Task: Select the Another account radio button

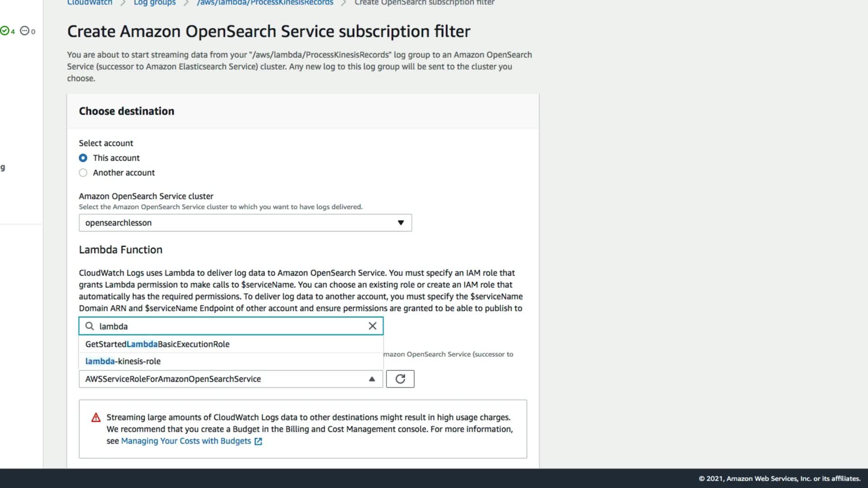Action: tap(83, 173)
